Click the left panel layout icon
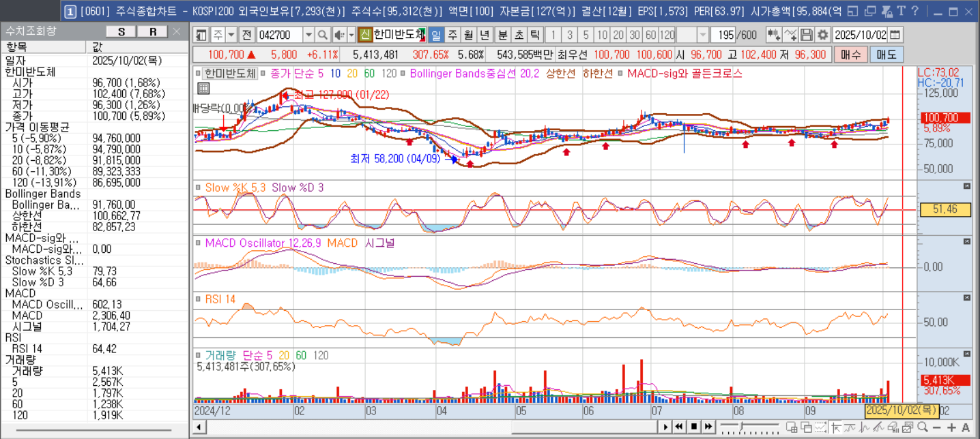980x439 pixels. 201,35
